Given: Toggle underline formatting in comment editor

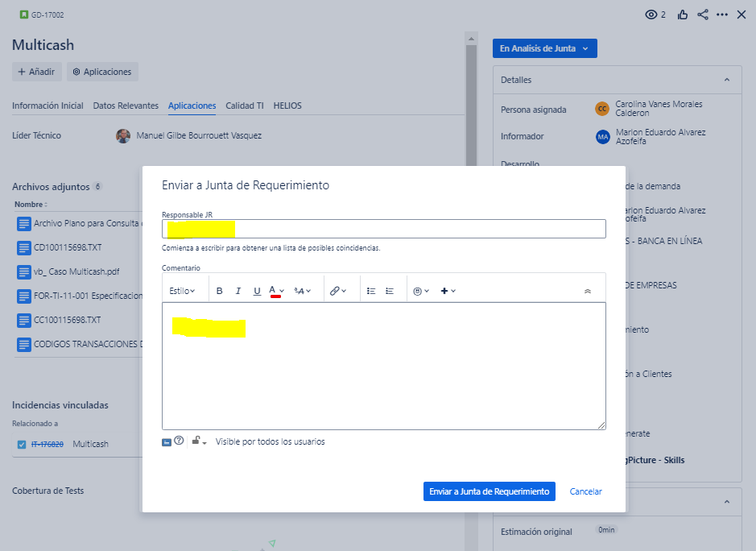Looking at the screenshot, I should pyautogui.click(x=257, y=291).
